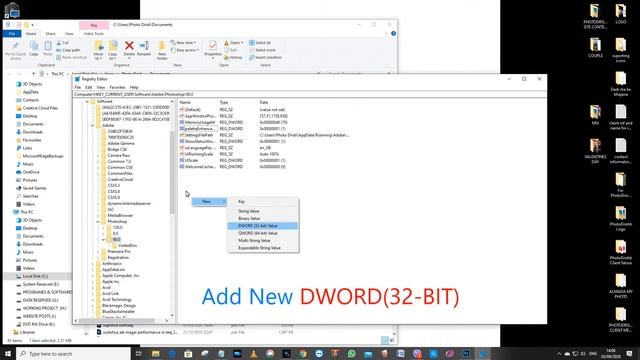This screenshot has height=360, width=640.
Task: Select Expandable String Value from submenu
Action: (263, 248)
